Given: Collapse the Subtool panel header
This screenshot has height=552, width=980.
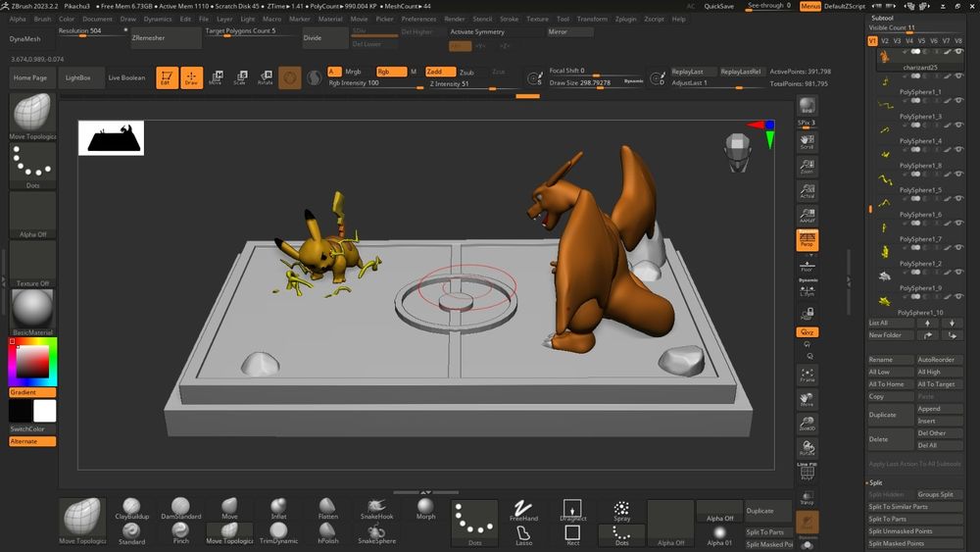Looking at the screenshot, I should [882, 18].
